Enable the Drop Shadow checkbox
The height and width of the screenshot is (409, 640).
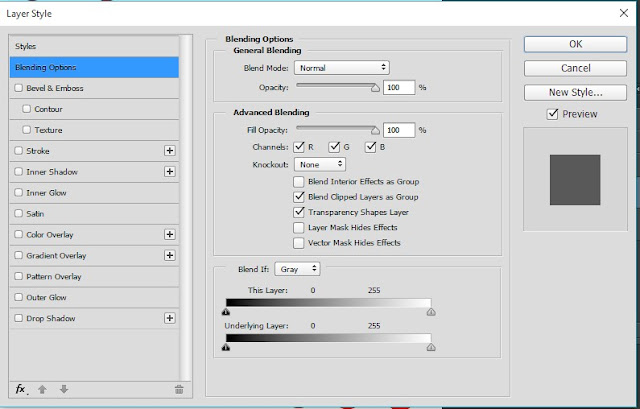point(18,318)
